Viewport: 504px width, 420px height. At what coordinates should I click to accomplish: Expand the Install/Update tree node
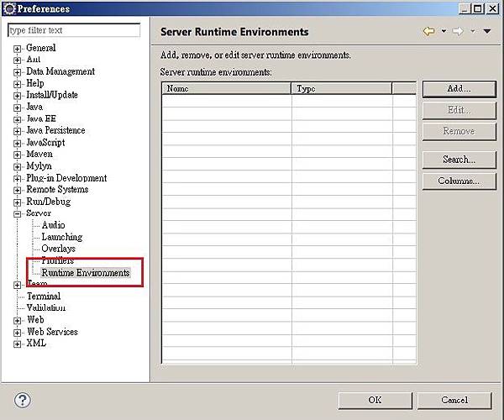tap(17, 96)
